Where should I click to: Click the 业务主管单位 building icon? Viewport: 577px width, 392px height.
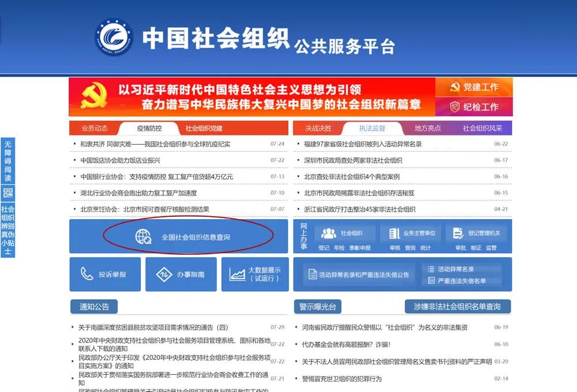click(x=395, y=233)
